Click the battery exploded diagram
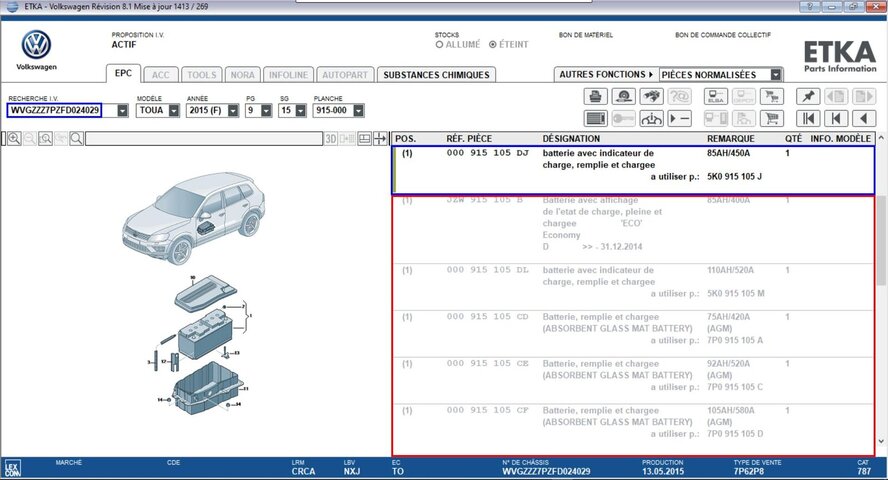Viewport: 888px width, 480px height. point(198,345)
